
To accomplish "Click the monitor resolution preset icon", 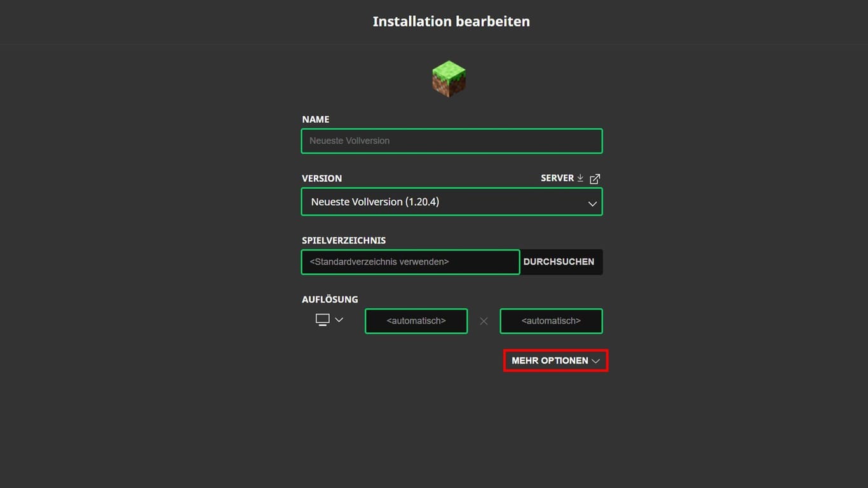I will pyautogui.click(x=323, y=320).
